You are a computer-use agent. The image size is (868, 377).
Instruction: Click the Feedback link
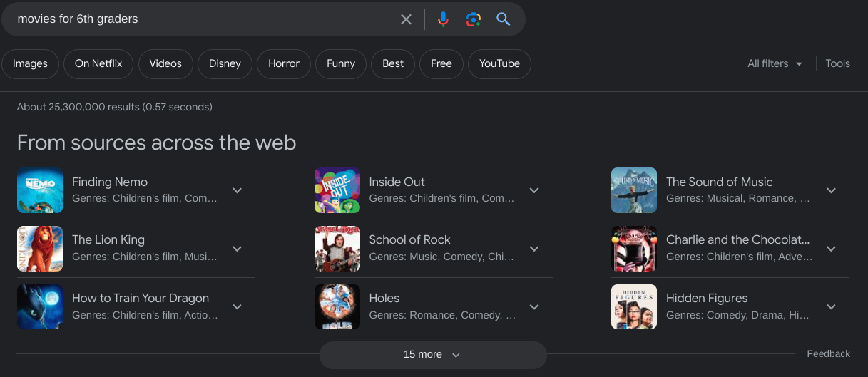[x=828, y=354]
